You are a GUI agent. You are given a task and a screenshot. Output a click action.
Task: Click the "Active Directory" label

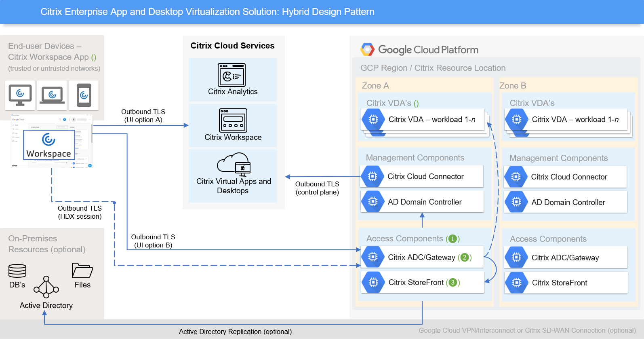coord(46,306)
